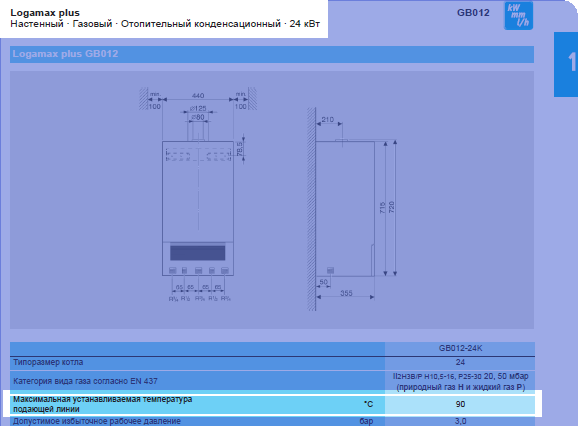
Task: Click the pipe connection labels under front drawing
Action: tap(199, 299)
